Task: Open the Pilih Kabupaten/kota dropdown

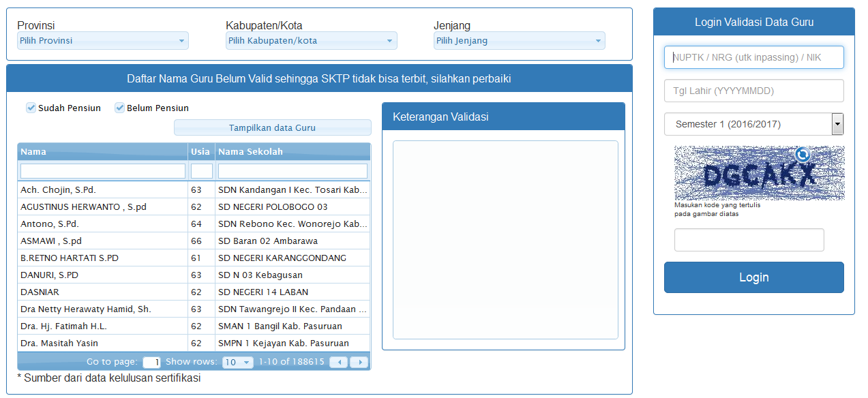Action: click(312, 41)
